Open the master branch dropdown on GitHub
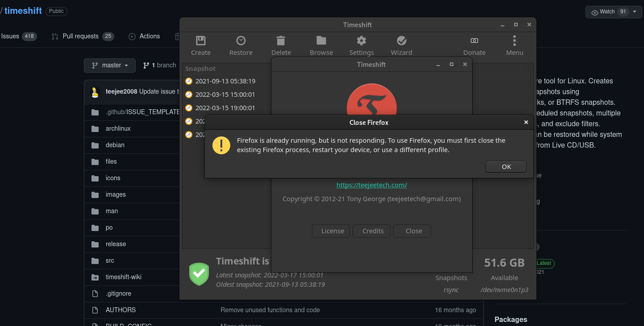This screenshot has width=644, height=326. [x=110, y=65]
